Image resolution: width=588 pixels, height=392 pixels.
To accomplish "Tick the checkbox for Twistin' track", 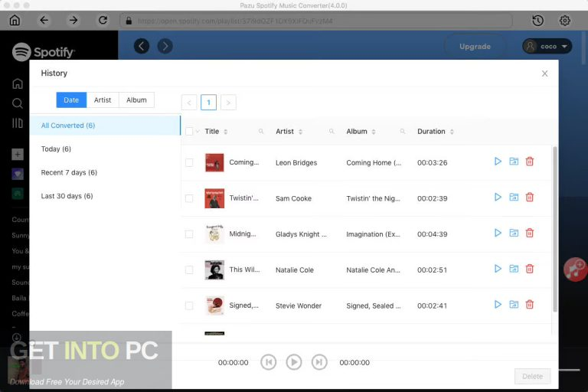I will pos(189,198).
